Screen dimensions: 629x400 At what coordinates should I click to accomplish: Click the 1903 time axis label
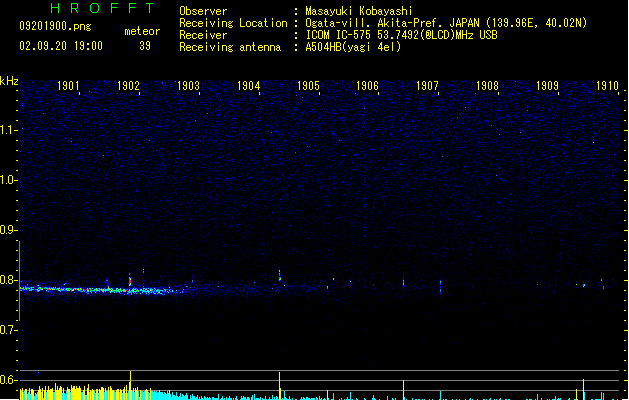coord(188,86)
